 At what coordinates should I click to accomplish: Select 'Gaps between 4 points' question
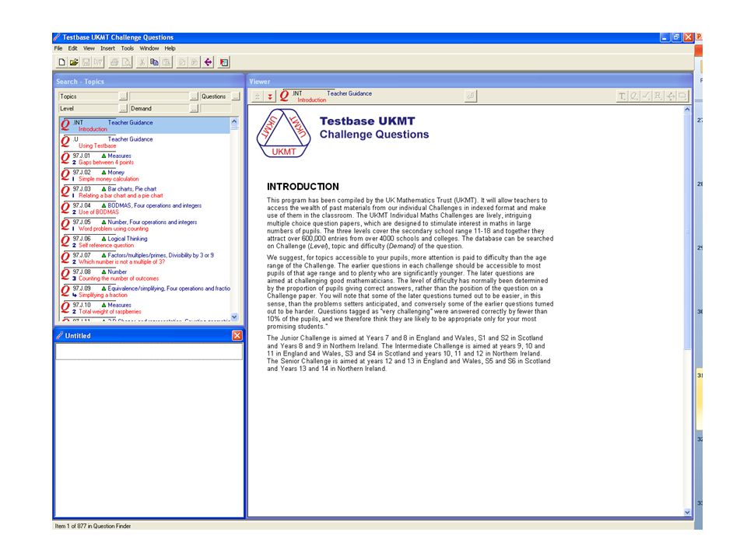point(145,159)
